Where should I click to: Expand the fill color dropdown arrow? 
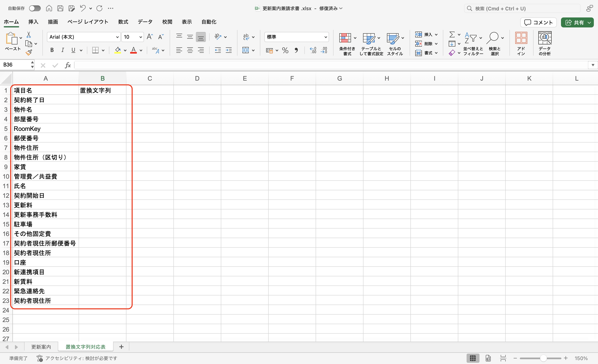click(x=125, y=50)
